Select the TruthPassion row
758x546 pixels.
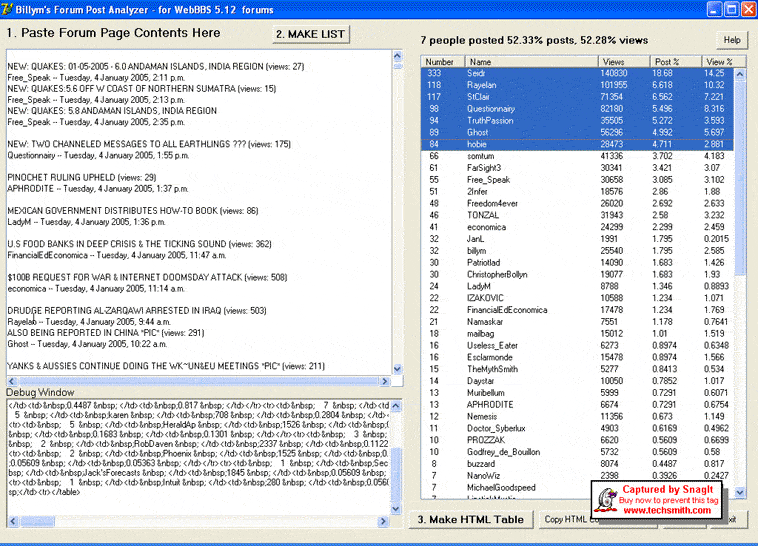tap(577, 120)
